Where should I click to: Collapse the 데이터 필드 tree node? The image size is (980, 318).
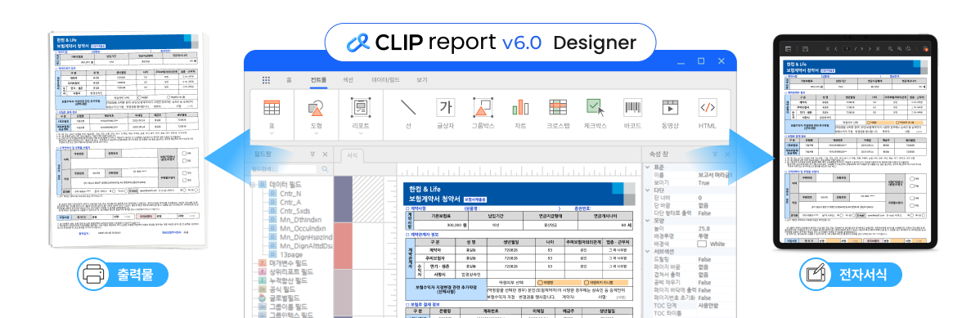coord(254,185)
